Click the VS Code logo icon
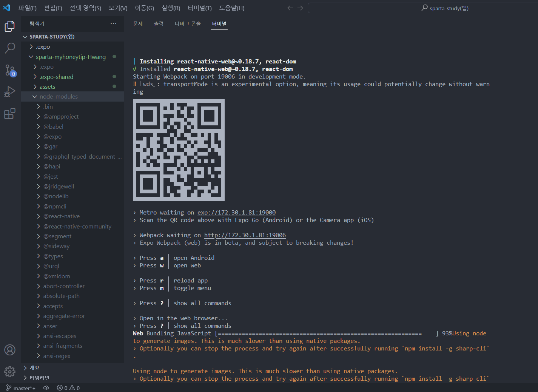This screenshot has width=538, height=392. click(7, 8)
